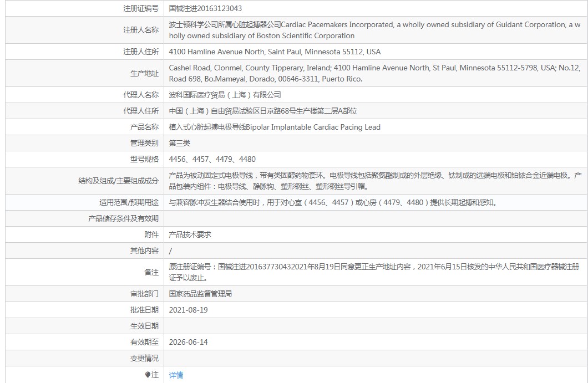Click the 4456、4457、4479、4480 model numbers
The width and height of the screenshot is (588, 383).
click(212, 159)
